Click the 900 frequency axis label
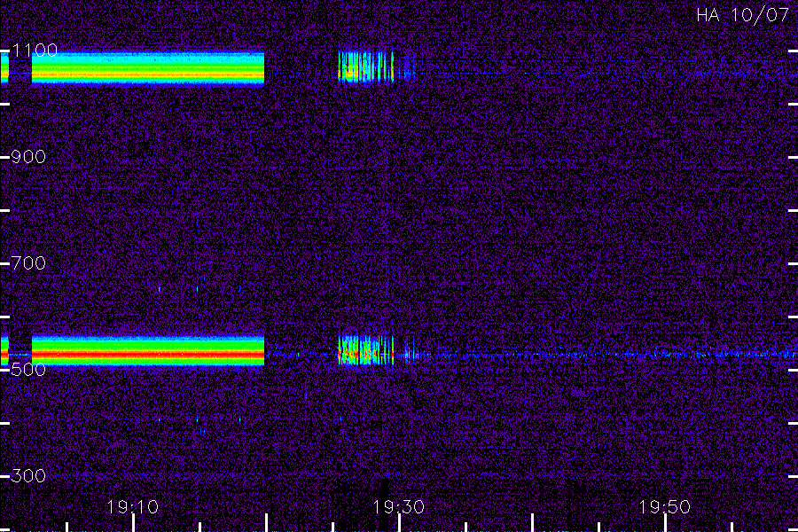Viewport: 798px width, 532px height. tap(28, 156)
